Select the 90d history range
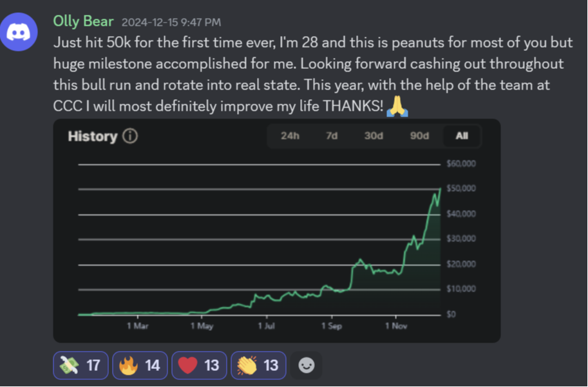588x387 pixels. click(419, 136)
